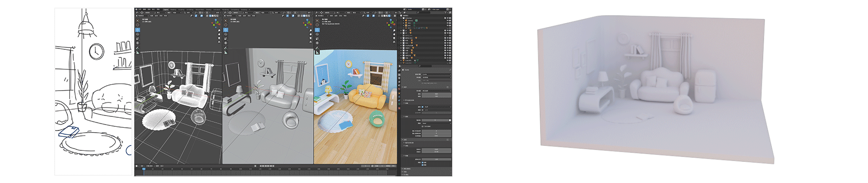Switch to the Sculpting workspace tab

coord(181,10)
